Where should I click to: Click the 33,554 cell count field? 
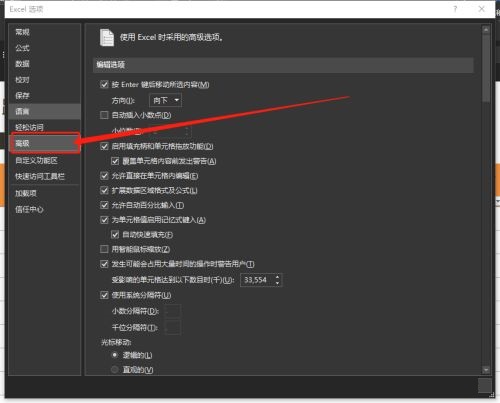(257, 280)
